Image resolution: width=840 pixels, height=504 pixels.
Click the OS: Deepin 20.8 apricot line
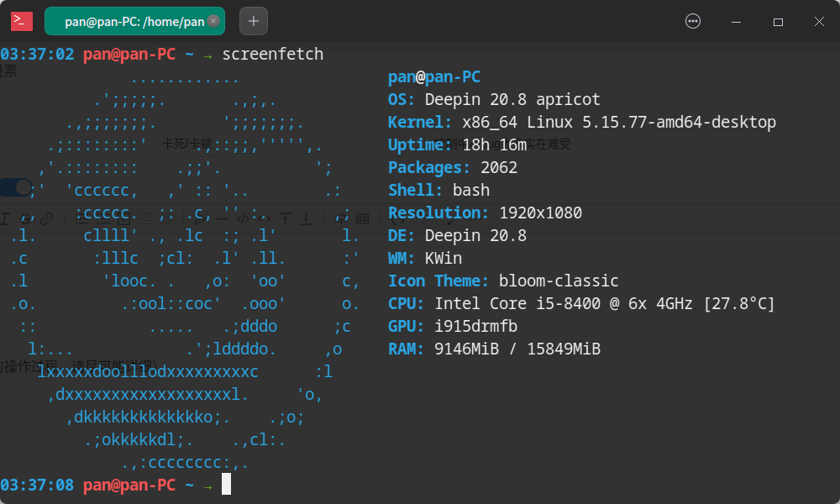494,100
